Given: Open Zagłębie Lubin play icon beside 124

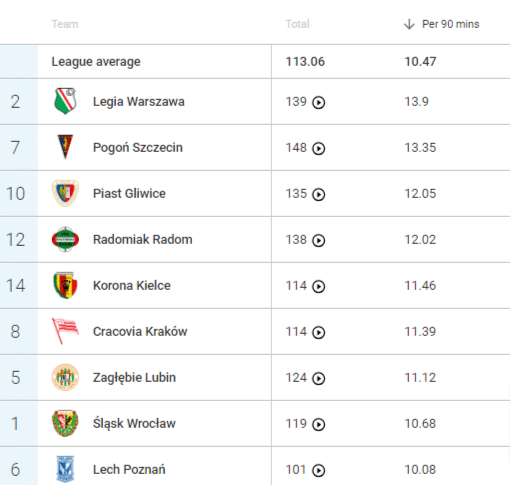Looking at the screenshot, I should pyautogui.click(x=318, y=378).
